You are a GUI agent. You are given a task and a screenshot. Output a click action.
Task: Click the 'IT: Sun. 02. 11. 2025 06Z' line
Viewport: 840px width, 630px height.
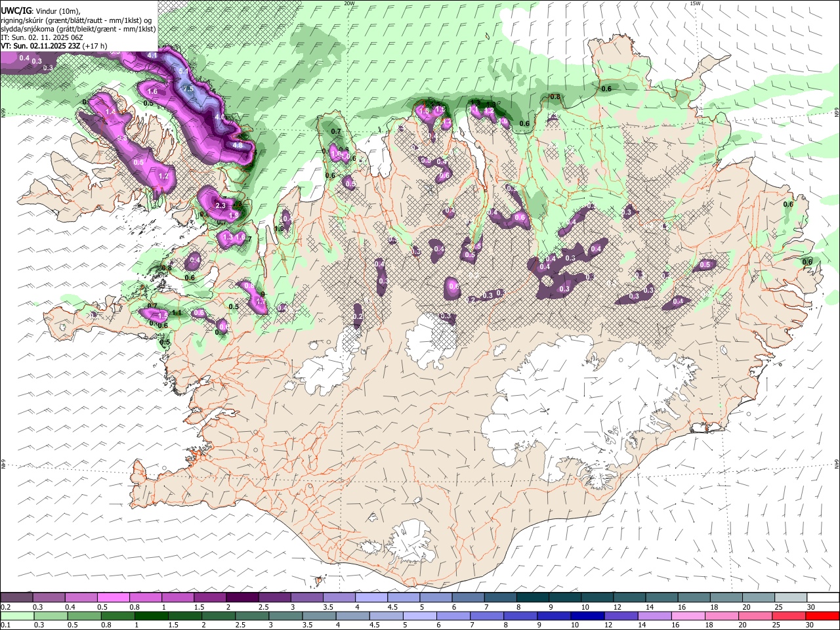[x=41, y=37]
